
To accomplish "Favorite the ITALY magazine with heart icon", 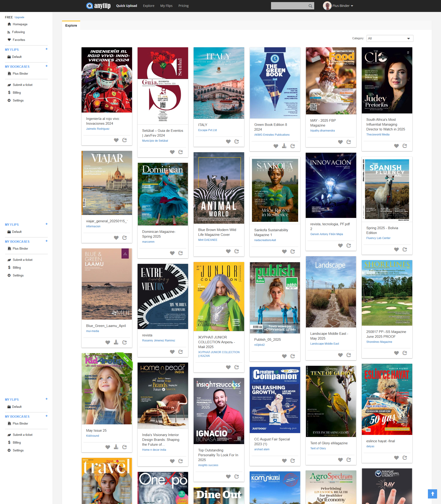I will 228,141.
